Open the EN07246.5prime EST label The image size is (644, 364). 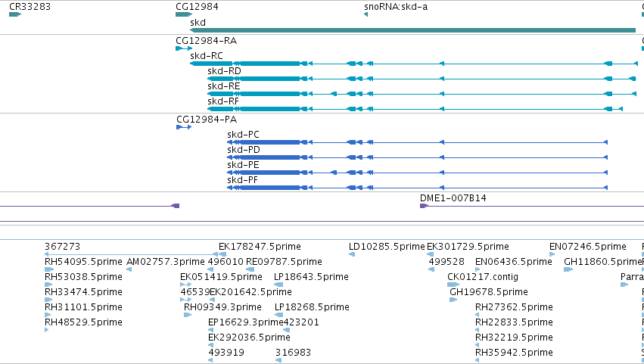pos(588,247)
